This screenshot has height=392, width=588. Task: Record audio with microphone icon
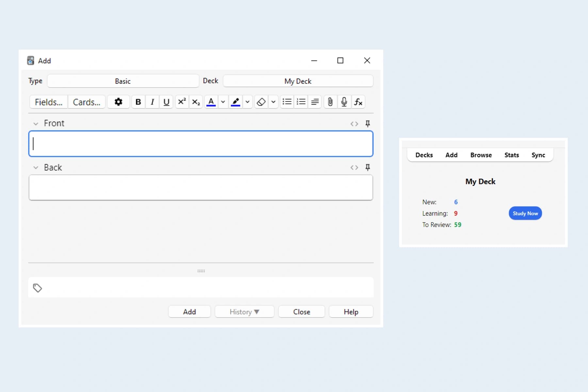tap(344, 102)
